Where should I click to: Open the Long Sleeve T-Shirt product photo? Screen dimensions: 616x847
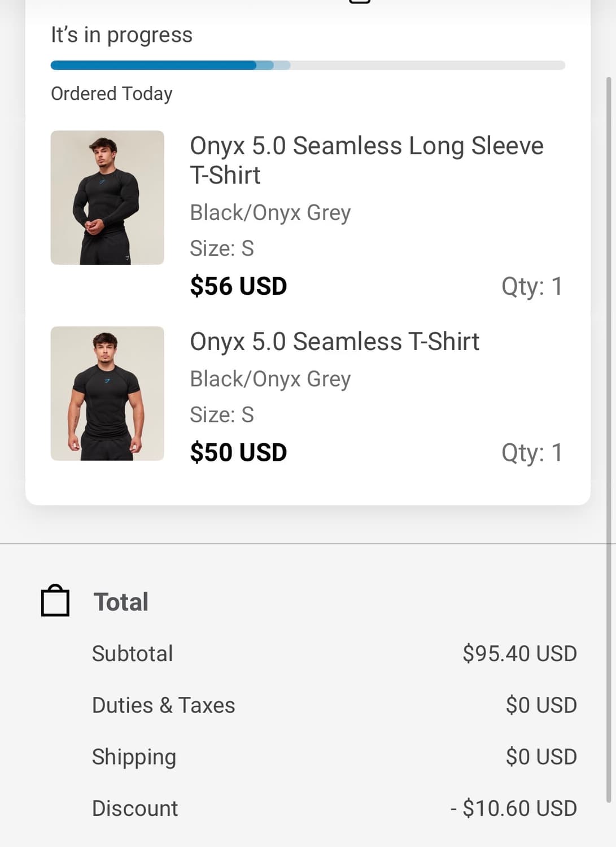[x=107, y=198]
